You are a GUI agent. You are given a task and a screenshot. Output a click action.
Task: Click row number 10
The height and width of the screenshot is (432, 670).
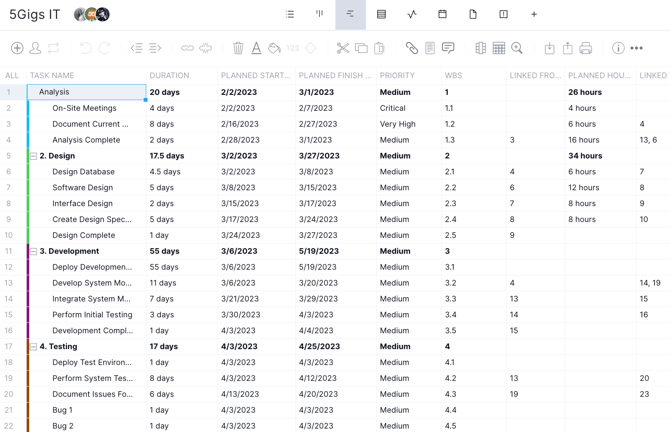9,235
